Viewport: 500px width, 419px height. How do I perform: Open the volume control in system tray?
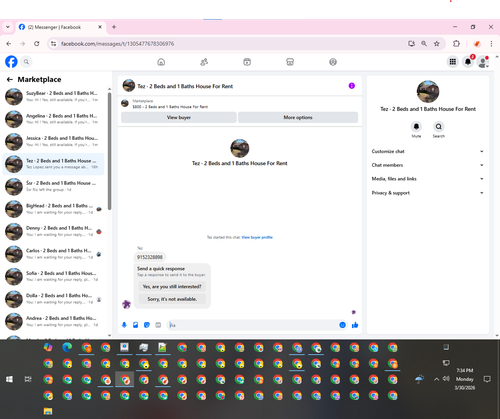point(446,379)
